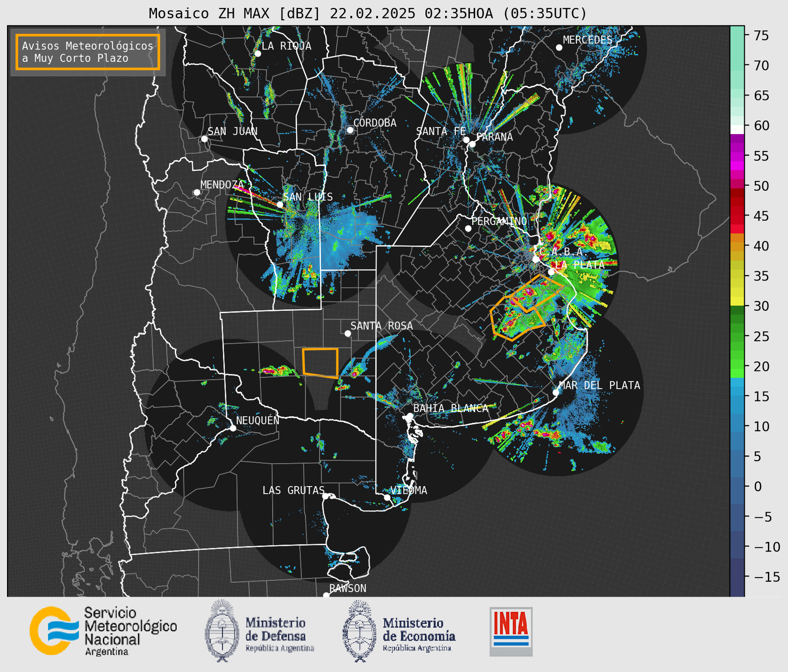
Task: Click the 40 dBZ orange band on color scale
Action: coord(737,246)
